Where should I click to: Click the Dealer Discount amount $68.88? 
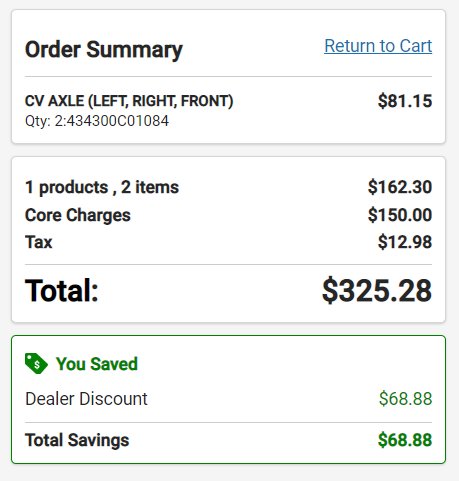tap(406, 399)
